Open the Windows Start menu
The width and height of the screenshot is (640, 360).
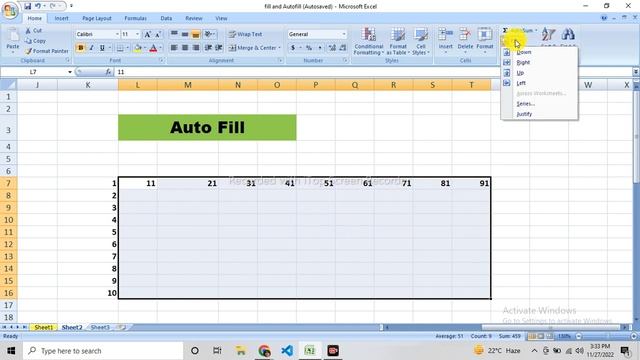[x=11, y=351]
